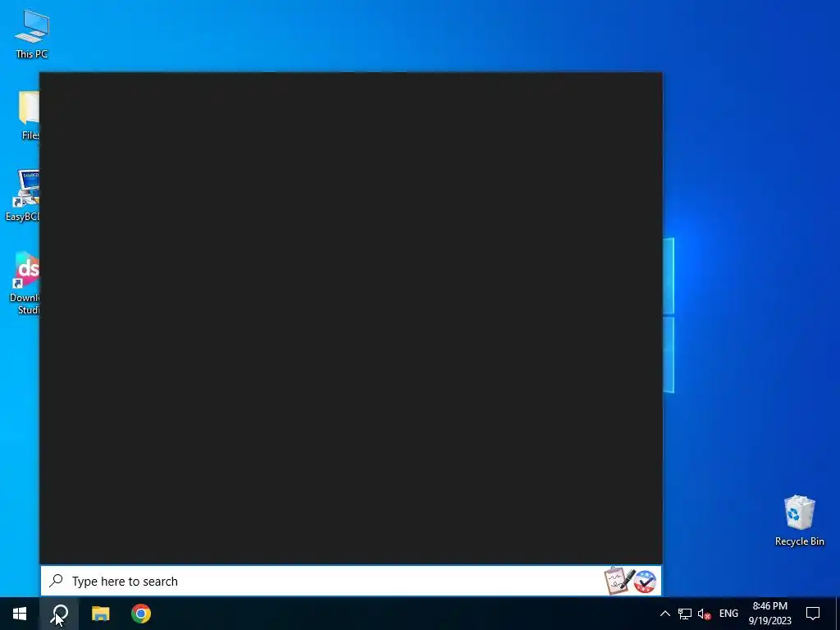Viewport: 840px width, 630px height.
Task: Click the Show desktop strip at the taskbar end
Action: 838,614
